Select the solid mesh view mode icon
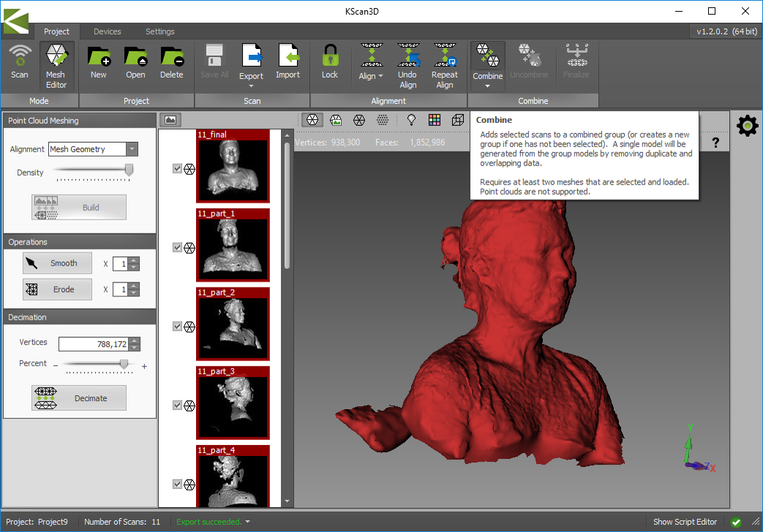This screenshot has width=763, height=532. (312, 120)
